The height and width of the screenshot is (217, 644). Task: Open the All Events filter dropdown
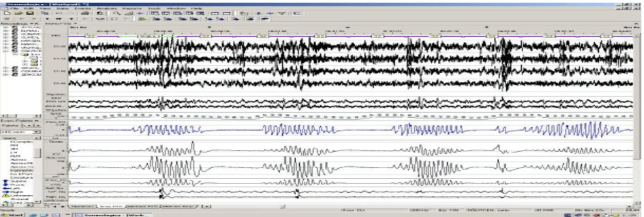(36, 132)
